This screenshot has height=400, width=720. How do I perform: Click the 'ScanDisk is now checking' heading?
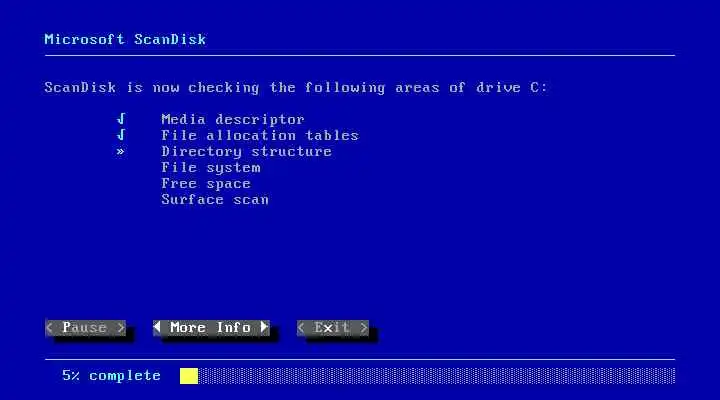[296, 88]
